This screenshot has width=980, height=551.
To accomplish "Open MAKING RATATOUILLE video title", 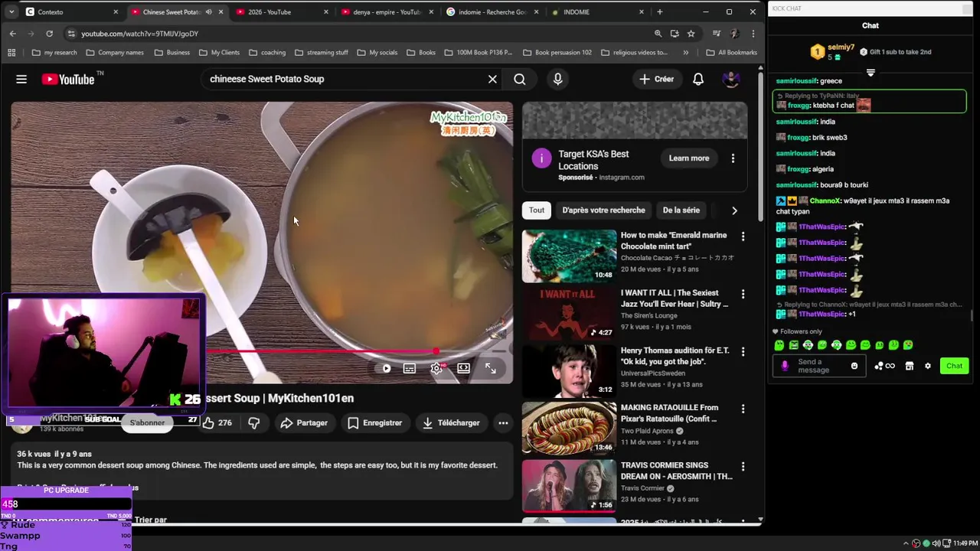I will tap(669, 413).
